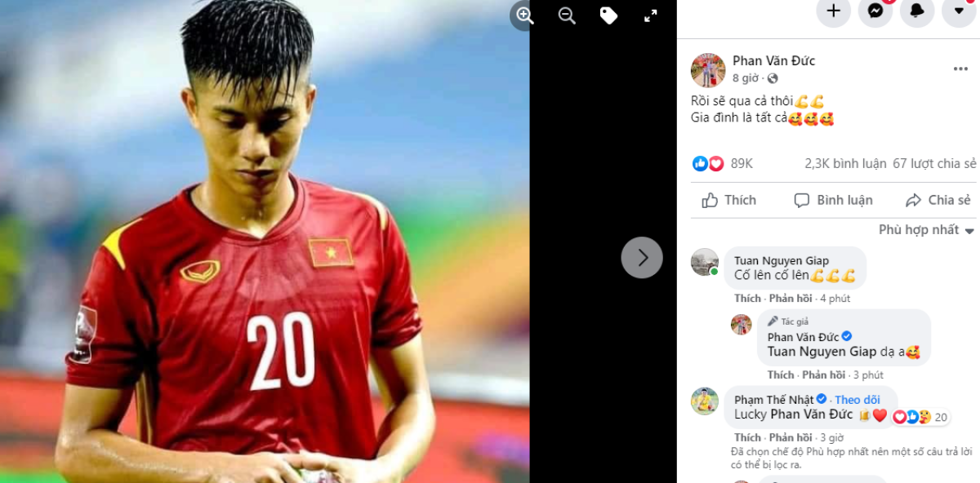This screenshot has height=483, width=980.
Task: Go to next photo arrow
Action: 642,258
